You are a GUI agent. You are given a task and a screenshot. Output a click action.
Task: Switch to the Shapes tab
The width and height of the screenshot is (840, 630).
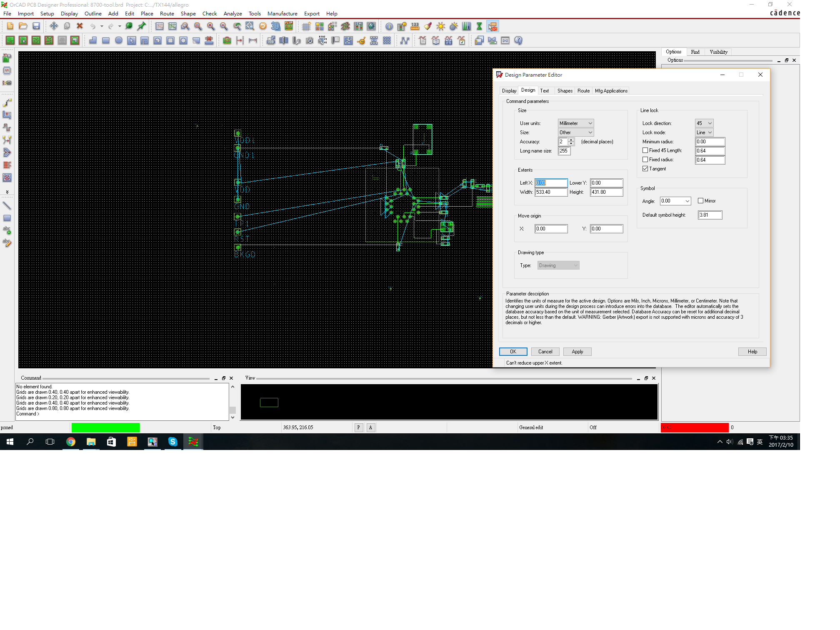[565, 91]
